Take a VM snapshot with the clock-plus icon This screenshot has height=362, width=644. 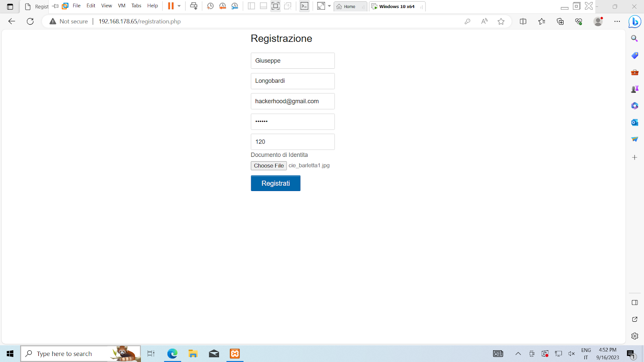click(x=210, y=6)
